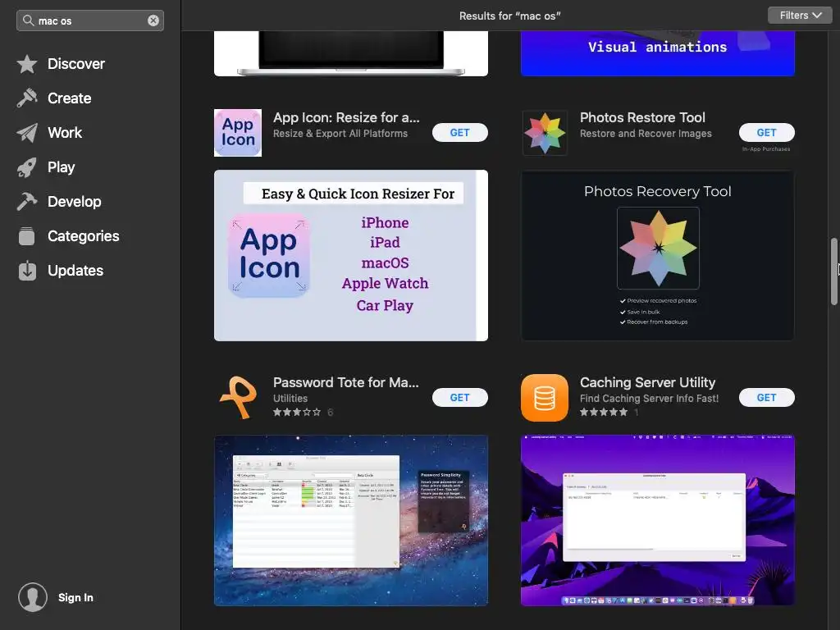
Task: Click the Sign In link
Action: 75,597
